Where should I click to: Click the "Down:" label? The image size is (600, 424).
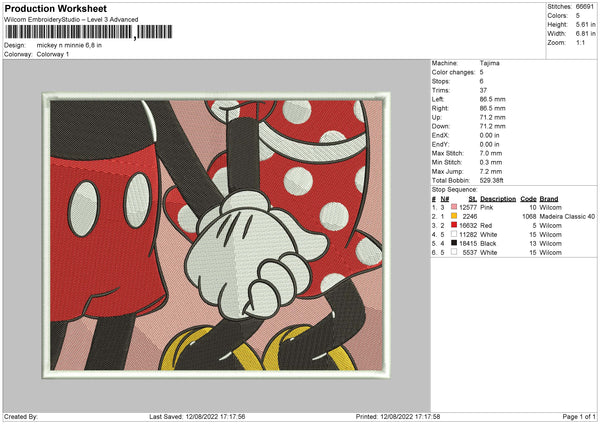tap(441, 126)
